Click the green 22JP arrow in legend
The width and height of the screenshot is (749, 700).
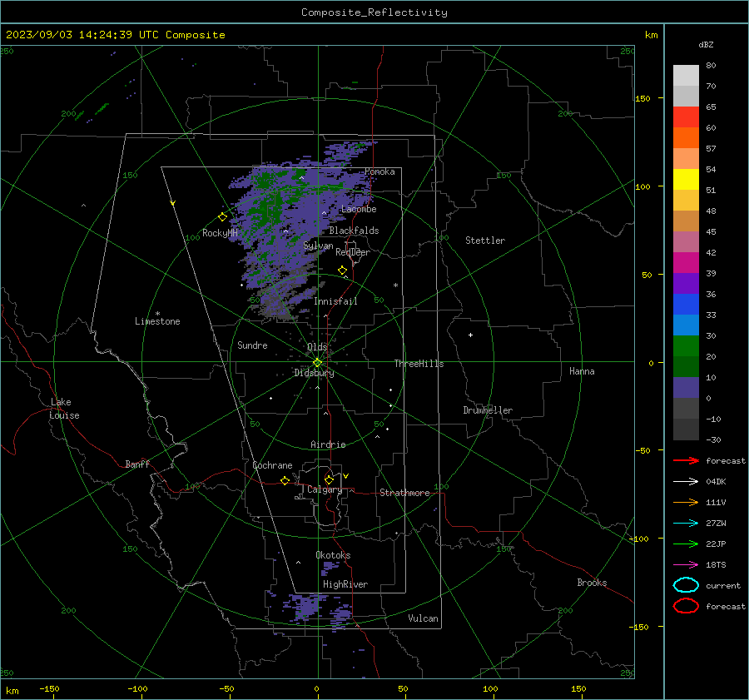click(x=686, y=544)
